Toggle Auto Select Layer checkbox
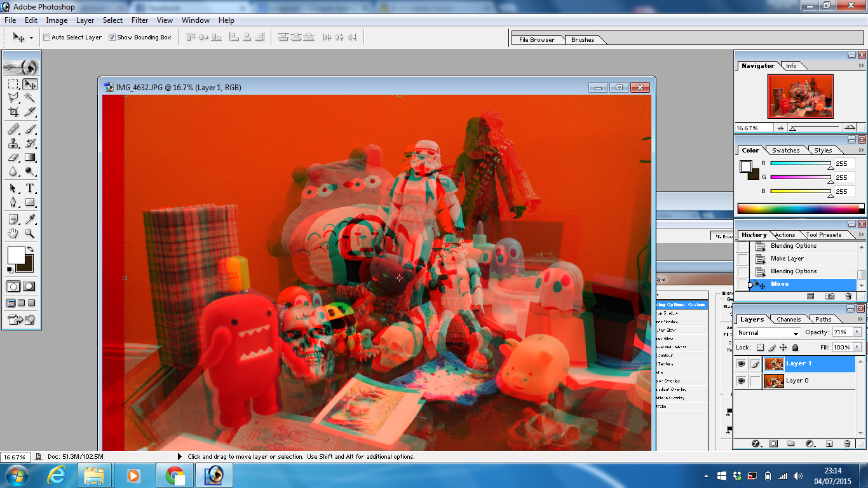The height and width of the screenshot is (488, 868). [47, 37]
